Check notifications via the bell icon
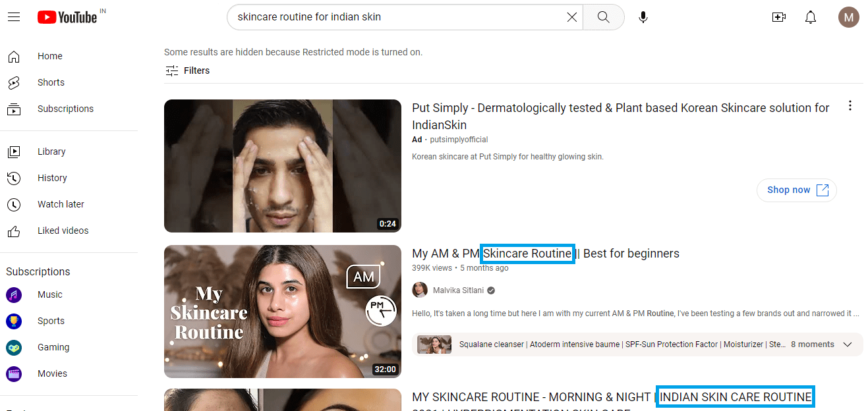The image size is (868, 411). coord(810,16)
